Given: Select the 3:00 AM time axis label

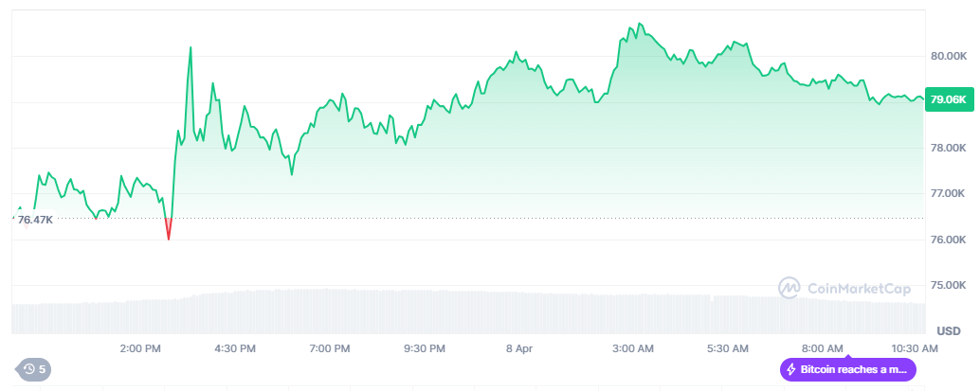Looking at the screenshot, I should pos(633,348).
